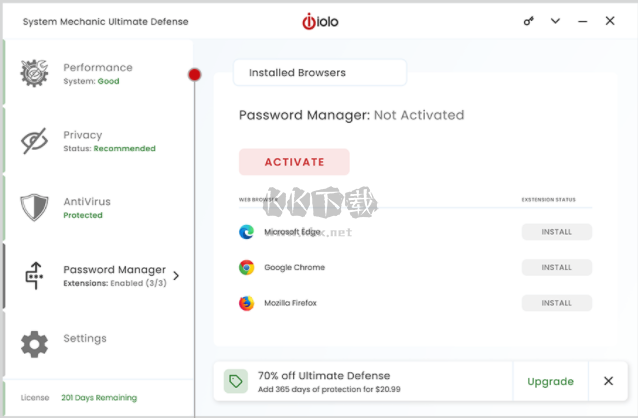The image size is (638, 418).
Task: Open the Performance gear icon
Action: pyautogui.click(x=34, y=73)
